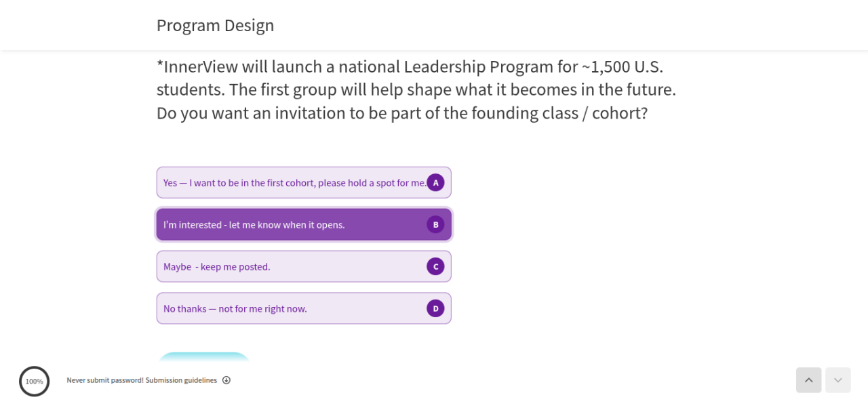The image size is (868, 410).
Task: Pick the 'Maybe - keep me posted' answer
Action: 217,267
